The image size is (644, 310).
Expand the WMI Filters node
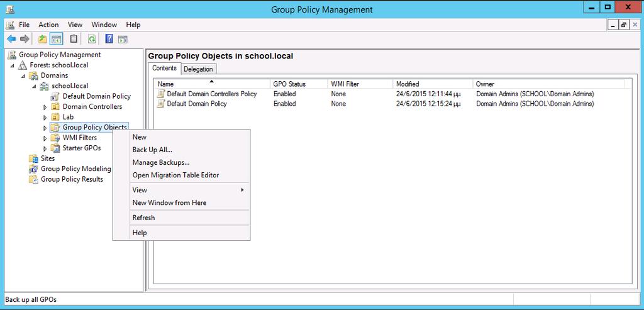point(45,138)
